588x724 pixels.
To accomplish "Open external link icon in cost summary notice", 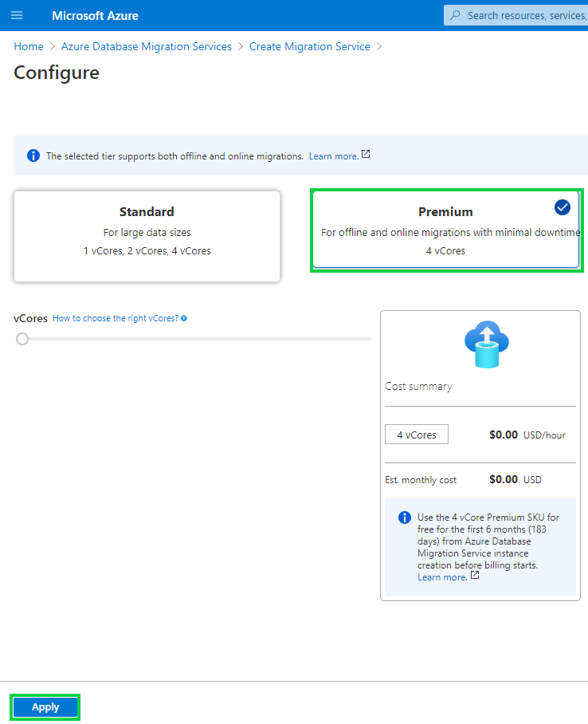I will click(x=475, y=576).
